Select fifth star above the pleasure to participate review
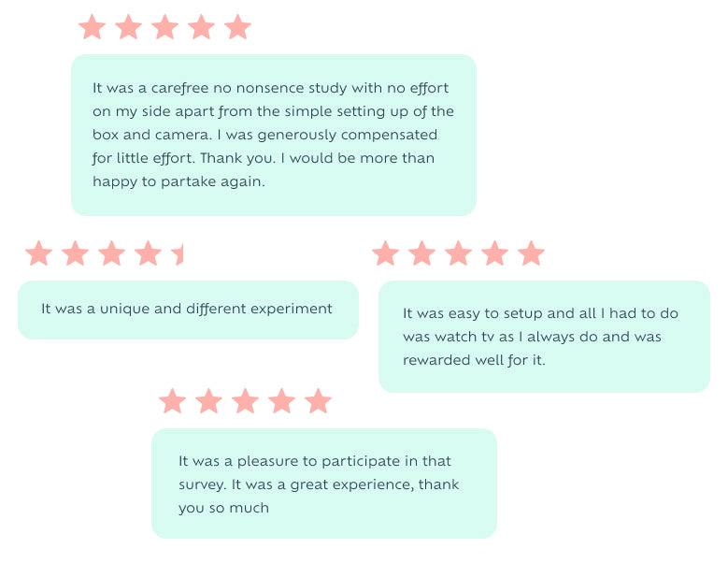Viewport: 728px width, 563px height. coord(318,401)
